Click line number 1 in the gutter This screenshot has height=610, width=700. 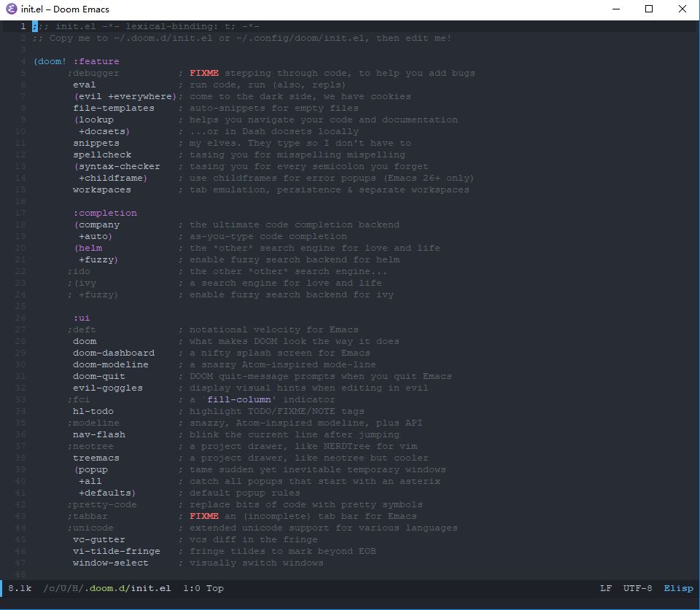23,27
